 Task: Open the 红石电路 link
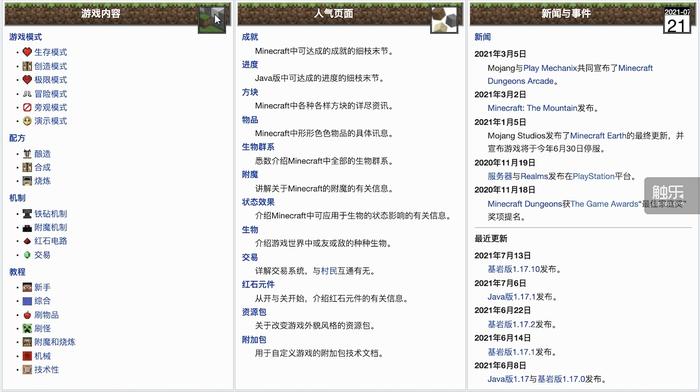(x=50, y=241)
